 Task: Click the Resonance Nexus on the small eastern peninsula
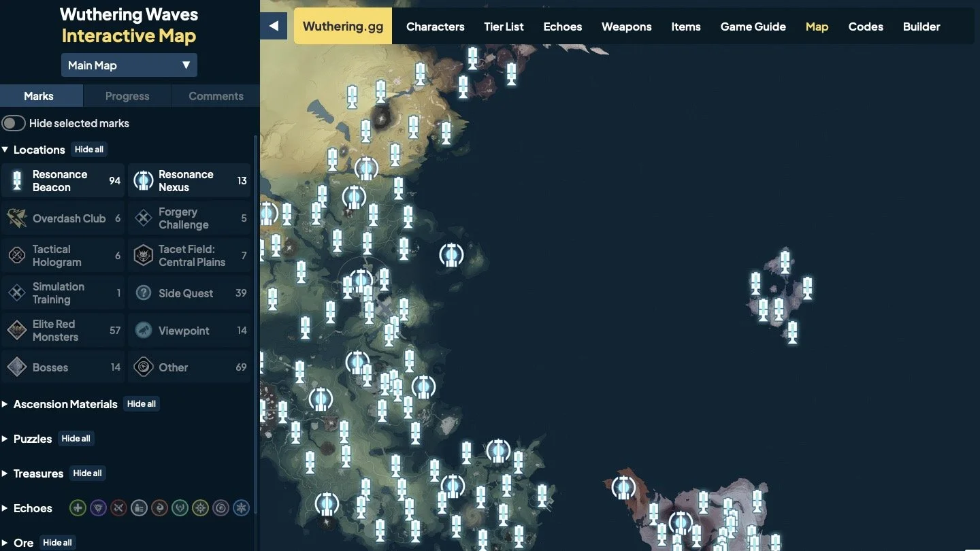pos(451,255)
